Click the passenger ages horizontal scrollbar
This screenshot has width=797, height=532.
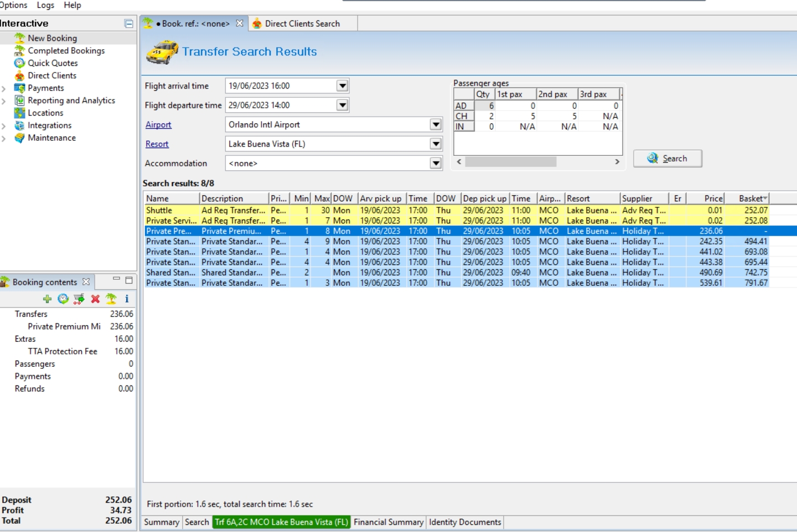(510, 161)
